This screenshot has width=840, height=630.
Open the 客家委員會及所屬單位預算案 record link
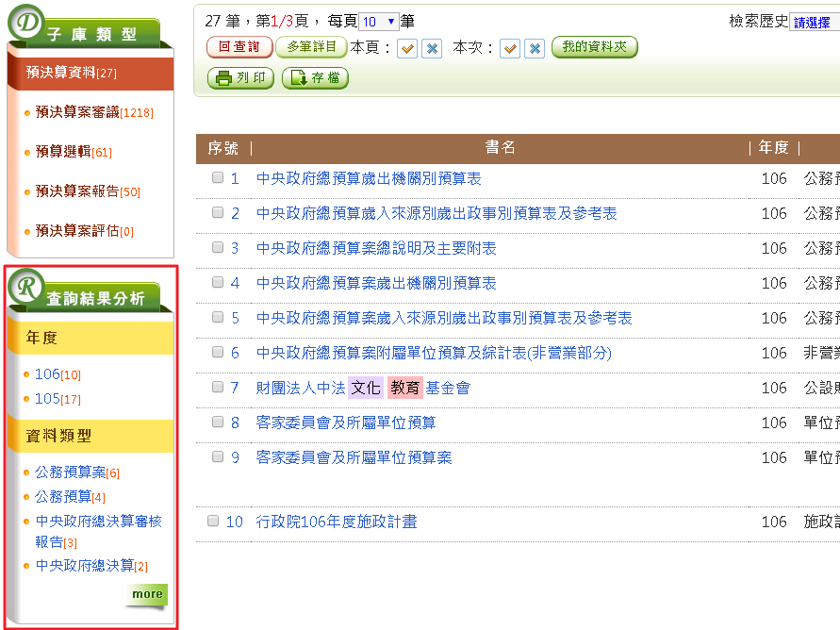click(354, 457)
